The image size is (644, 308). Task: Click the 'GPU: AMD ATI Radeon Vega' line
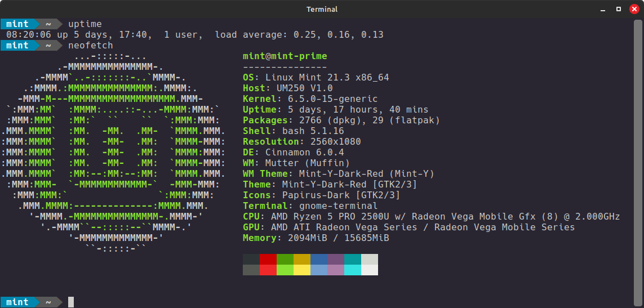(408, 227)
